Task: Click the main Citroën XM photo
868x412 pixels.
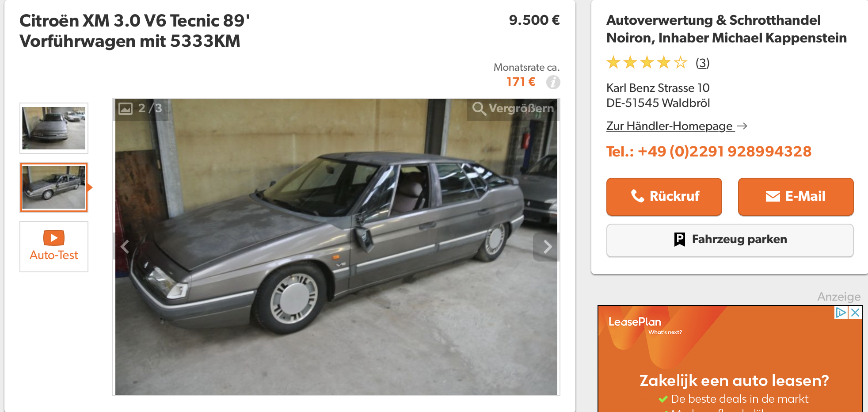Action: (x=336, y=247)
